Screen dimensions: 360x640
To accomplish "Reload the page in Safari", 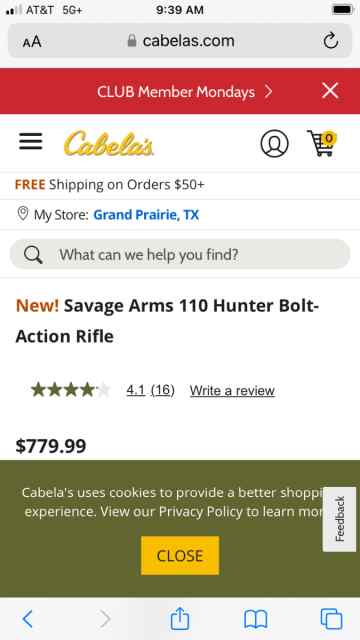I will click(330, 41).
